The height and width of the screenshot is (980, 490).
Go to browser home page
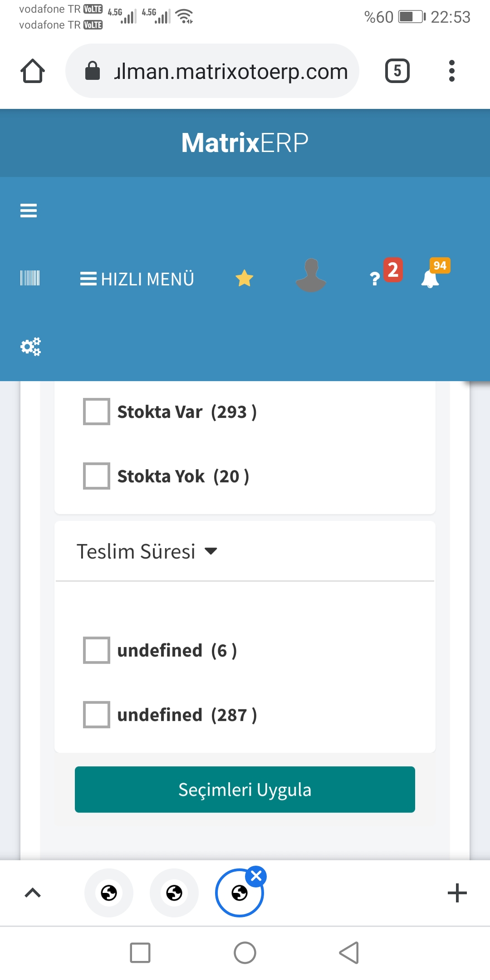33,71
